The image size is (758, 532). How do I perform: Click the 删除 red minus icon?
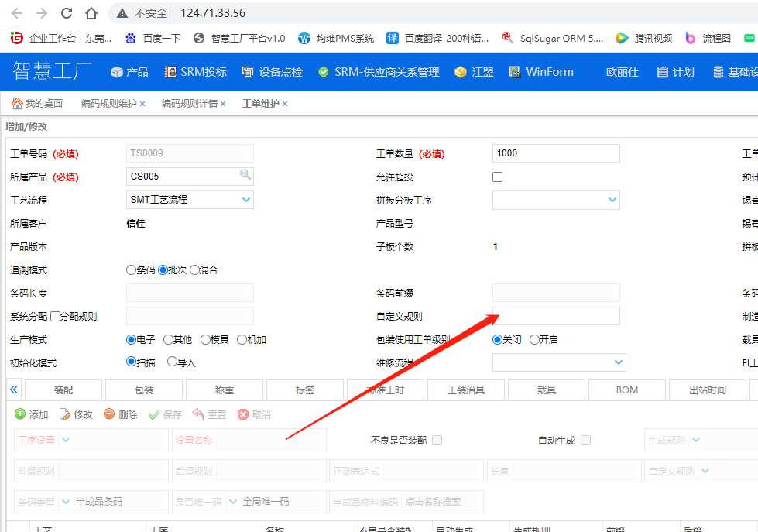point(109,414)
